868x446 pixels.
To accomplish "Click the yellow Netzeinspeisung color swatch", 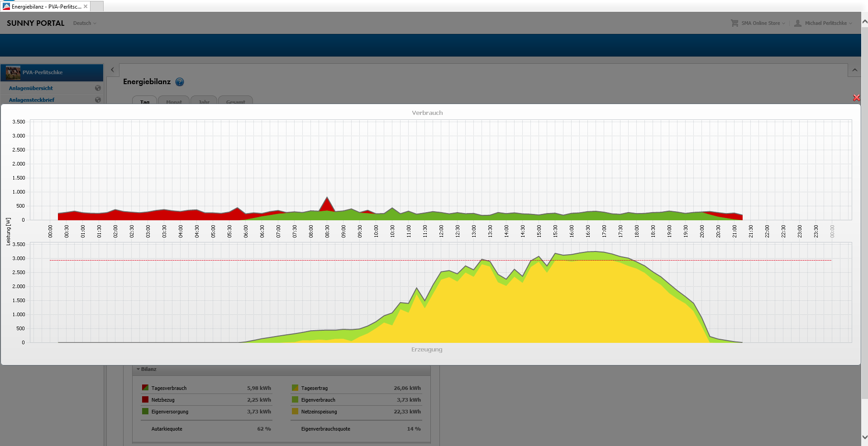I will click(295, 411).
